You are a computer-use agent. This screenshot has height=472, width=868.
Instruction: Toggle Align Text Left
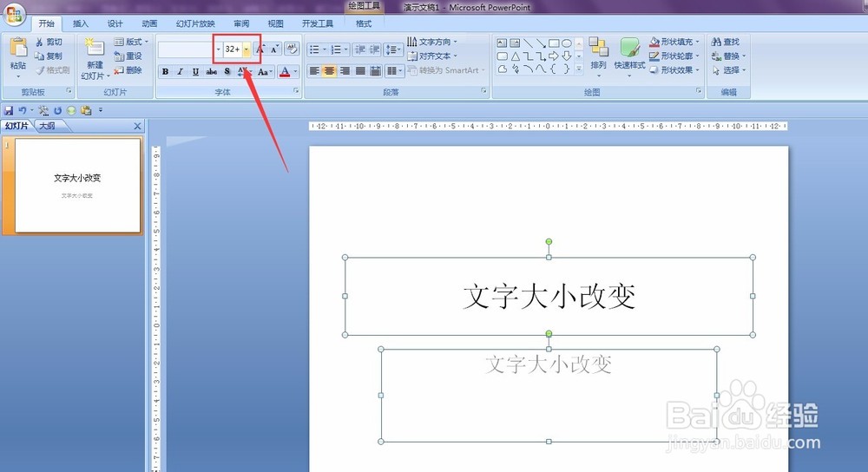[x=314, y=71]
